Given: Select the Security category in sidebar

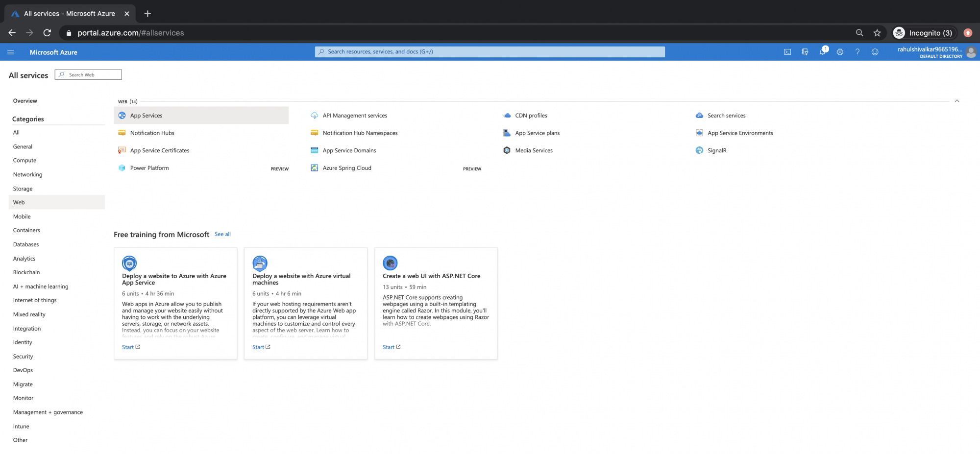Looking at the screenshot, I should (23, 357).
